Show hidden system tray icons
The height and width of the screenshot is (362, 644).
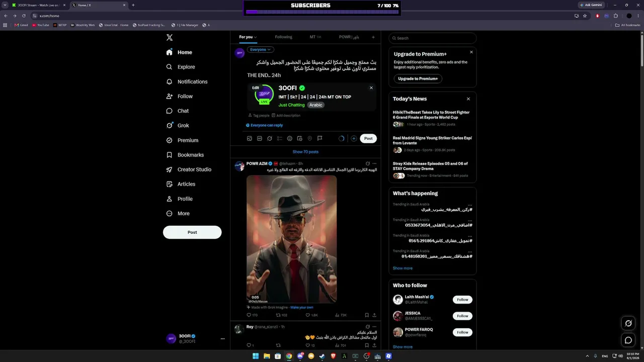click(x=588, y=356)
